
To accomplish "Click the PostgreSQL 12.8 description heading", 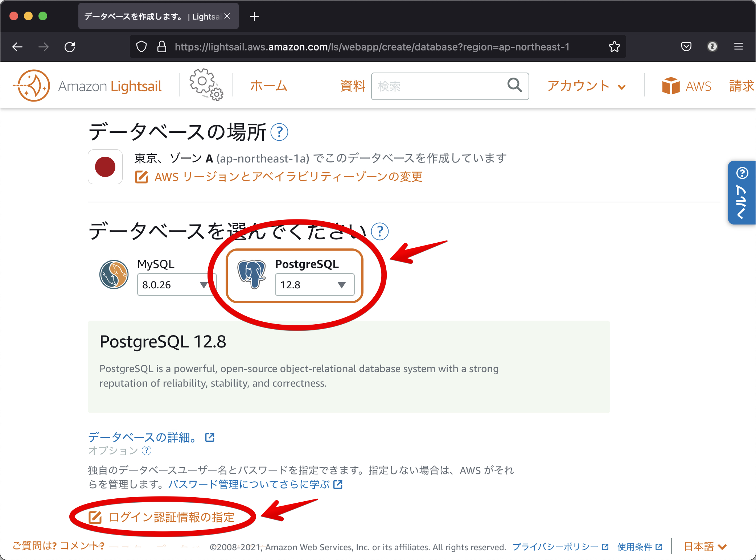I will 163,342.
